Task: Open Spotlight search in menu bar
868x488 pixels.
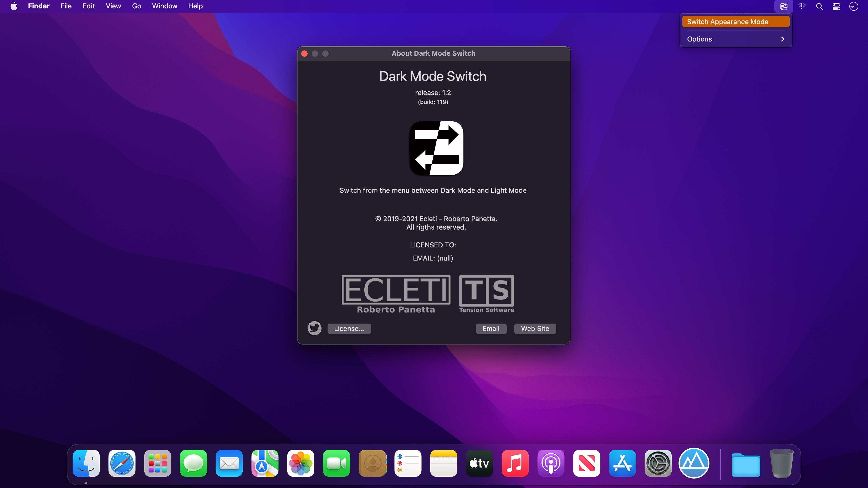Action: click(819, 6)
